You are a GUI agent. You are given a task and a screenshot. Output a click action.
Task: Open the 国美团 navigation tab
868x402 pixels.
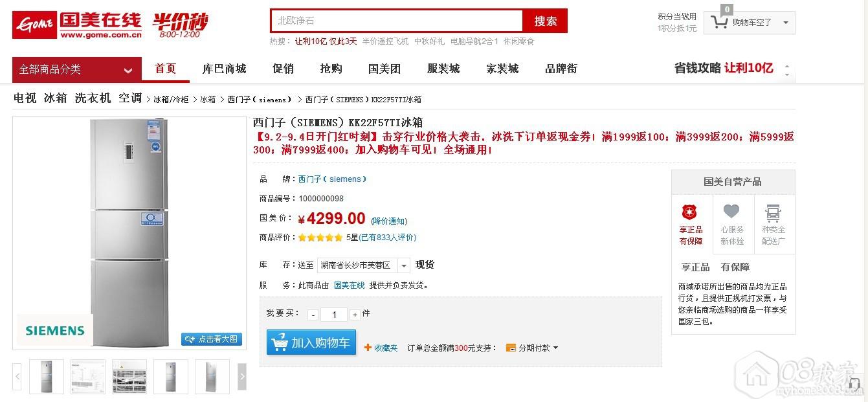tap(384, 69)
